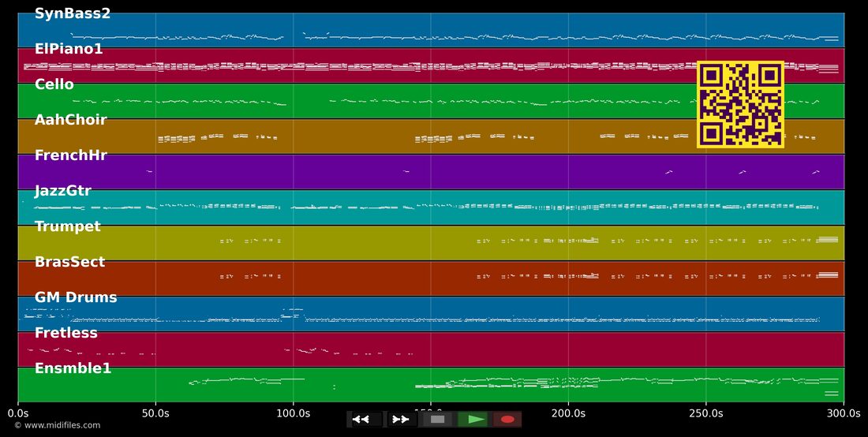Start playback with the green play button
The width and height of the screenshot is (868, 437).
tap(473, 420)
